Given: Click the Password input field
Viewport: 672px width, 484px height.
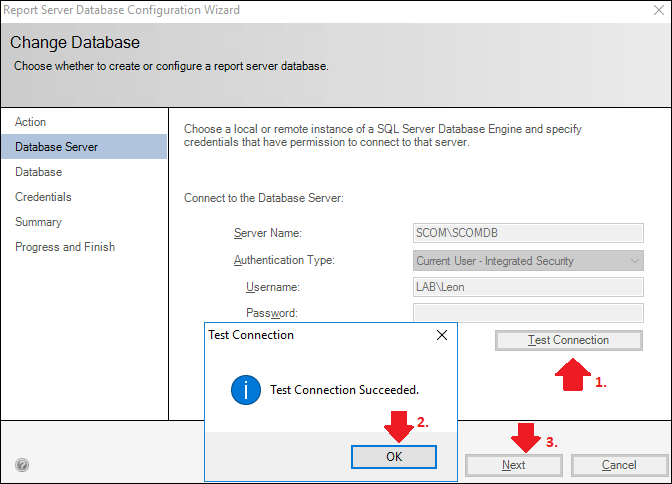Looking at the screenshot, I should coord(528,313).
